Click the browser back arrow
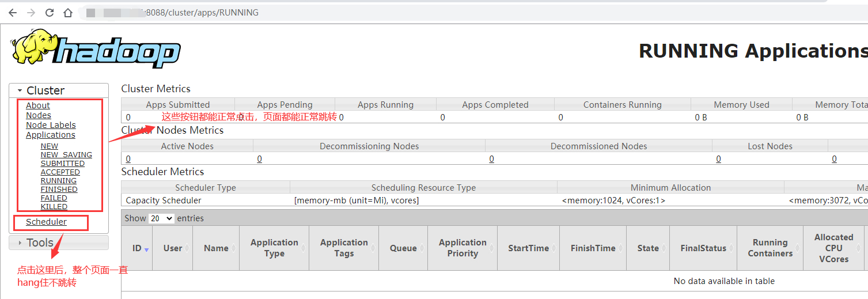This screenshot has height=299, width=868. tap(13, 12)
